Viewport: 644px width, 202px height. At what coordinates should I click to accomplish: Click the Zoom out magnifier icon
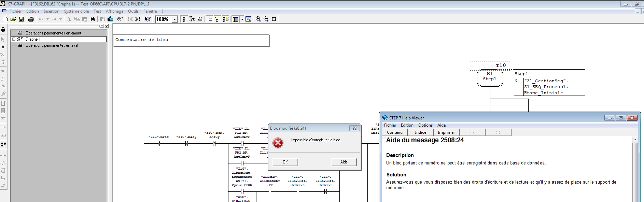[266, 19]
